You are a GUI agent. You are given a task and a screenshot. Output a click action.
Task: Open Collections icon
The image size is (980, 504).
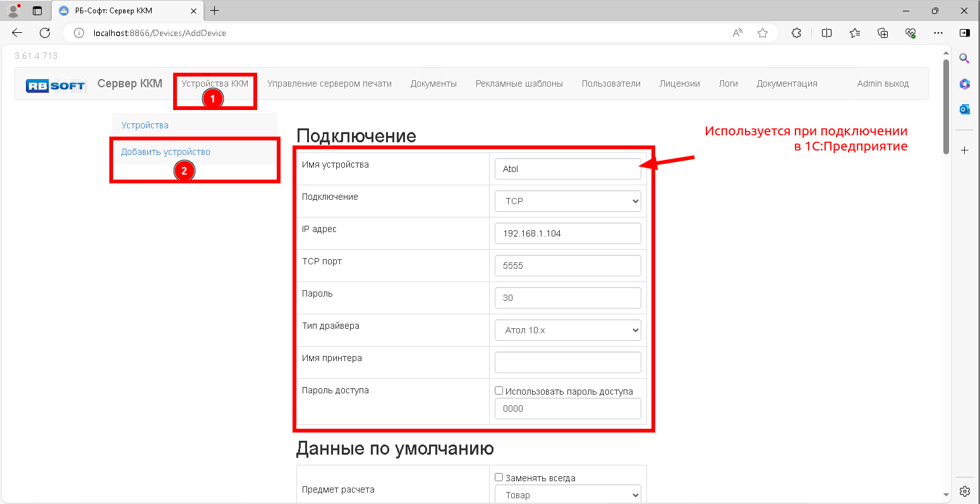click(x=883, y=33)
